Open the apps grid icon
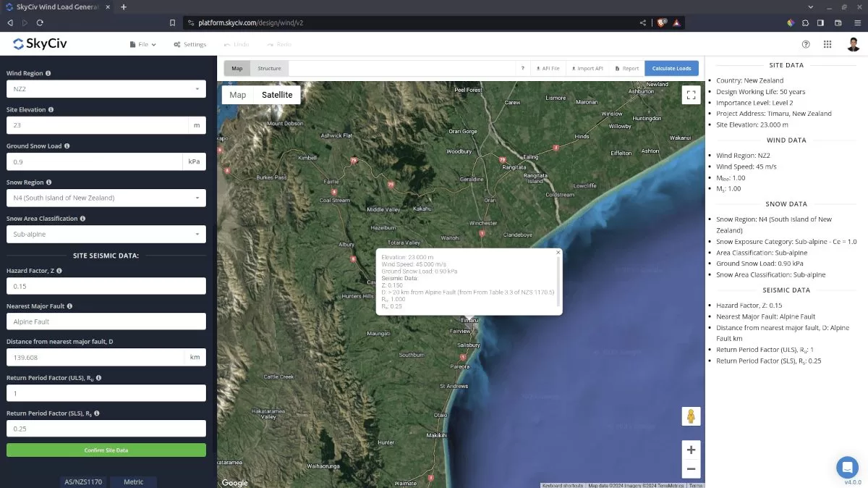 click(x=827, y=44)
